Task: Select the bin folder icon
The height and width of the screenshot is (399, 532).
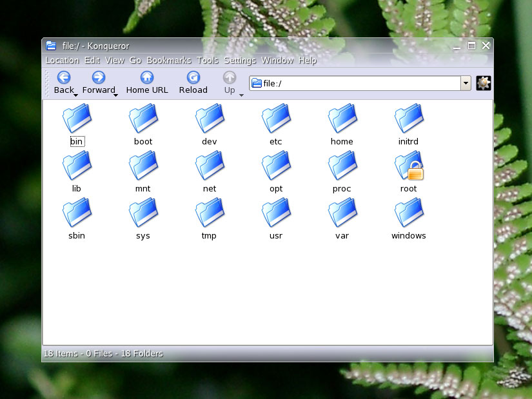Action: point(77,118)
